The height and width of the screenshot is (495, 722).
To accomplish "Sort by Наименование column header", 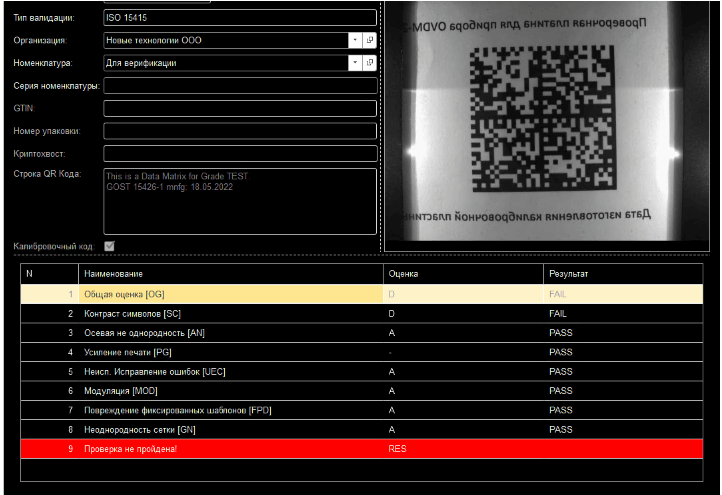I will point(231,274).
